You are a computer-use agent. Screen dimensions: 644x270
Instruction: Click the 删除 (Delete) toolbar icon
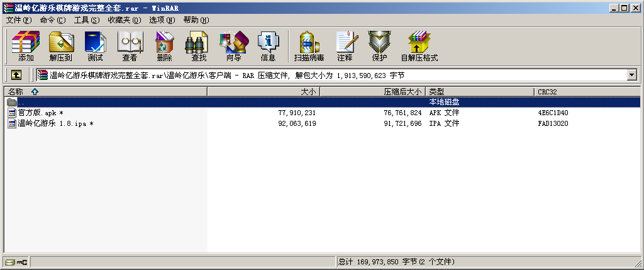tap(164, 46)
